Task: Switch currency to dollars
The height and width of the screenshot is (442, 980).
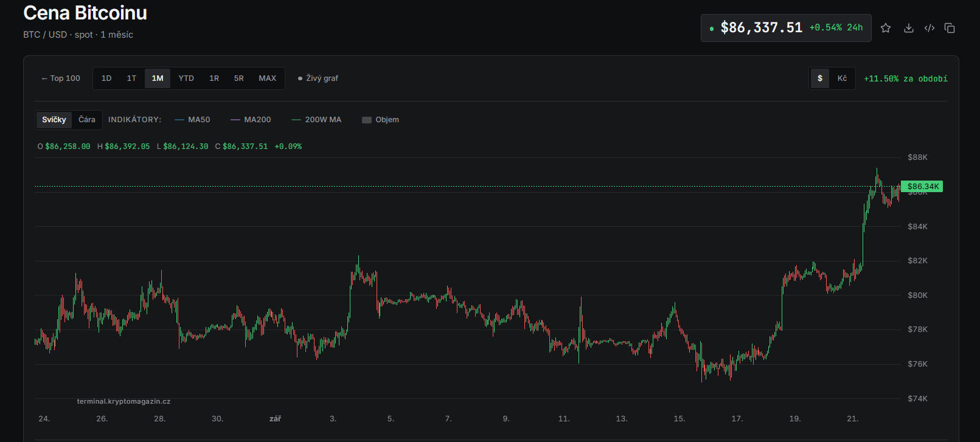Action: 820,78
